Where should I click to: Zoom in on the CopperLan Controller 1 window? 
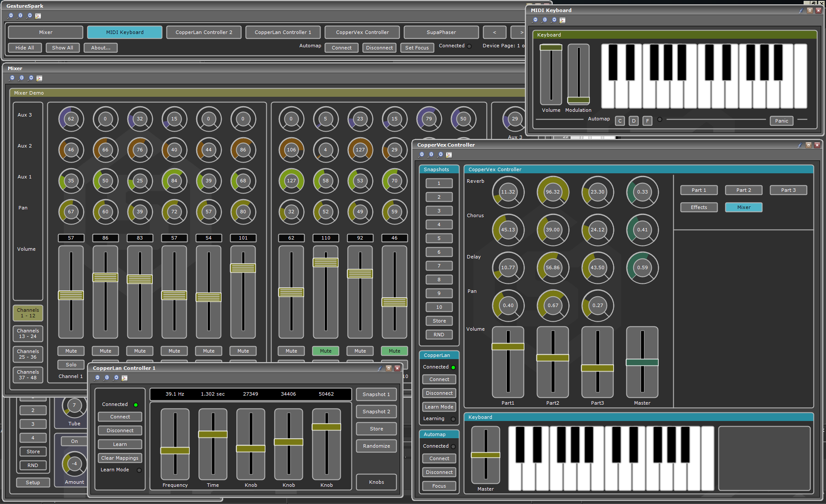tap(116, 378)
